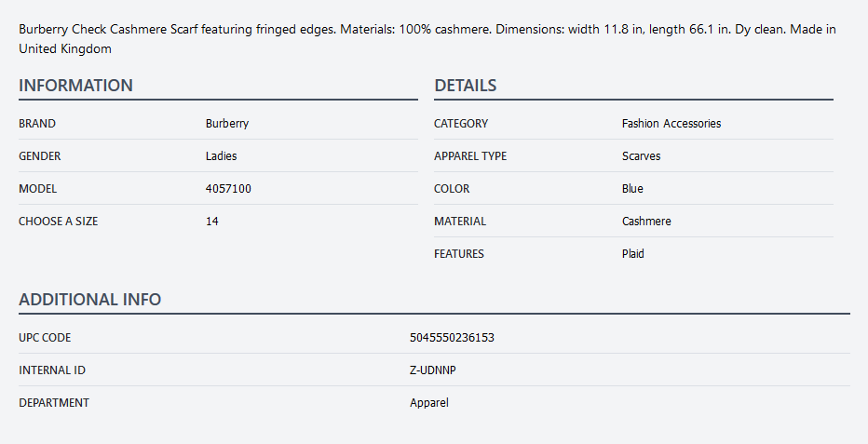Click the CHOOSE A SIZE label
The width and height of the screenshot is (868, 444).
[59, 222]
